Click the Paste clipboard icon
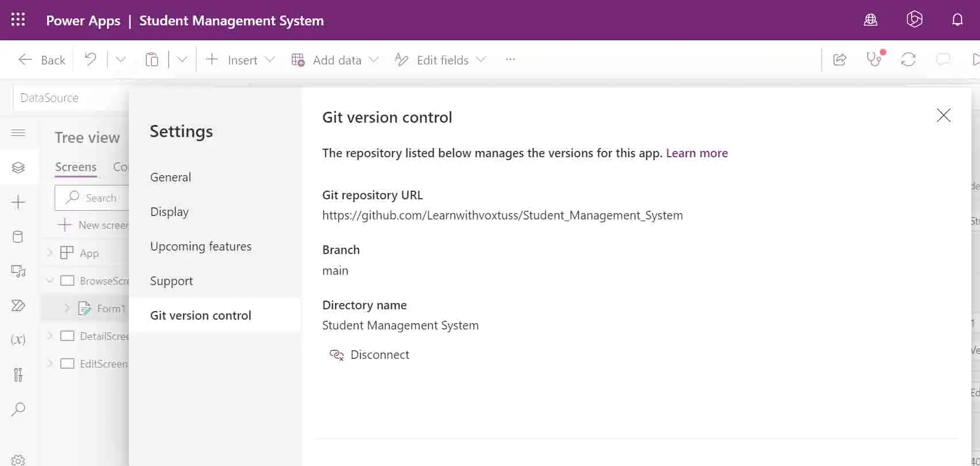Screen dimensions: 980x466 pos(151,59)
